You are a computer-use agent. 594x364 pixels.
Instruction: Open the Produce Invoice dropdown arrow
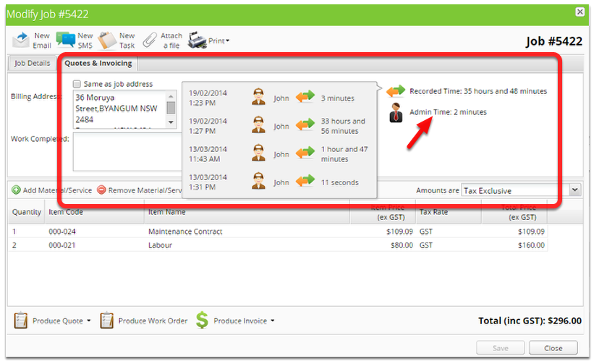(272, 321)
